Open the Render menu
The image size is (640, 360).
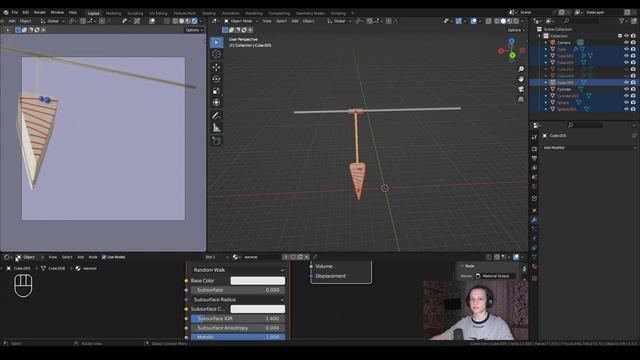(40, 13)
